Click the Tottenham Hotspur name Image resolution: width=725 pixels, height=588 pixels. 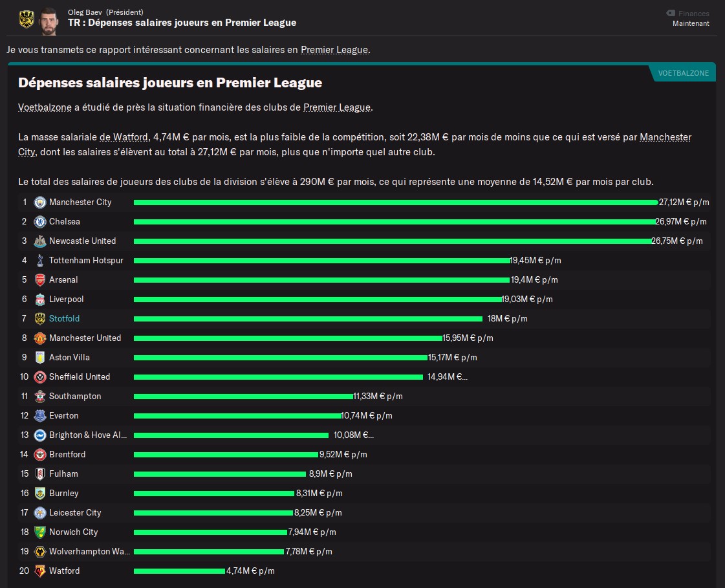pos(87,261)
